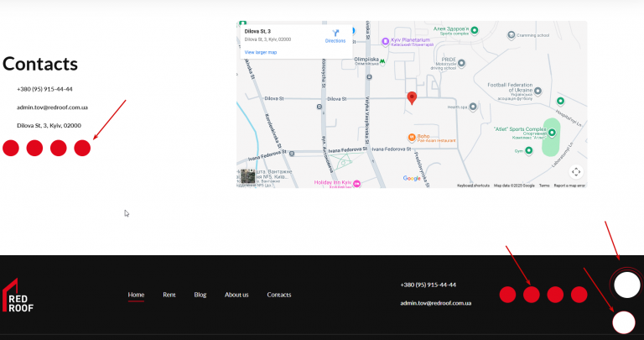644x340 pixels.
Task: Select the Gym map pin
Action: (x=528, y=151)
